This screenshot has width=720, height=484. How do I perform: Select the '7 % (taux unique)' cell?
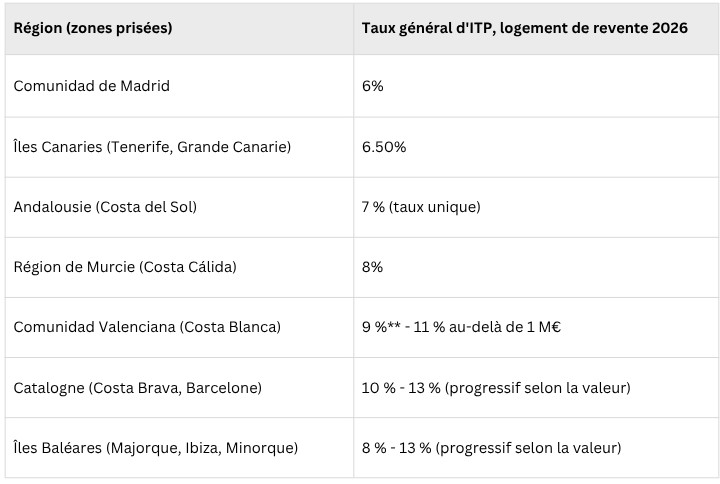pos(536,207)
